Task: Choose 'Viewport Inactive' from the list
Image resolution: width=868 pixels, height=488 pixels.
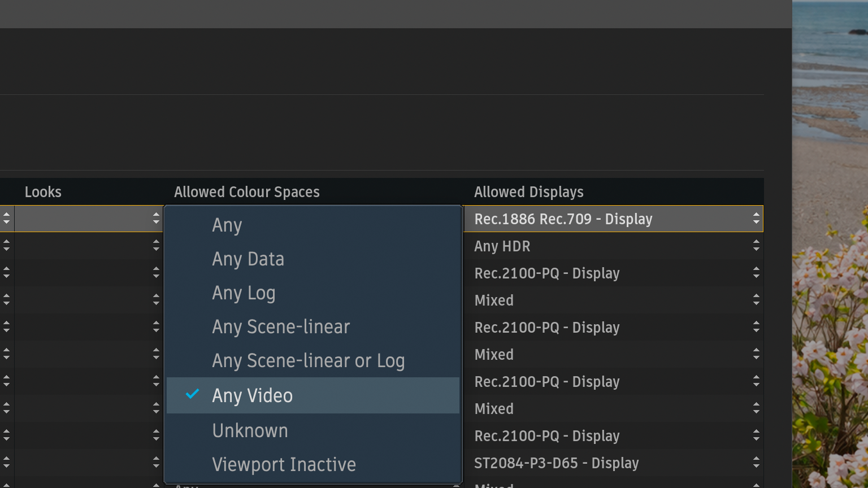Action: click(284, 464)
